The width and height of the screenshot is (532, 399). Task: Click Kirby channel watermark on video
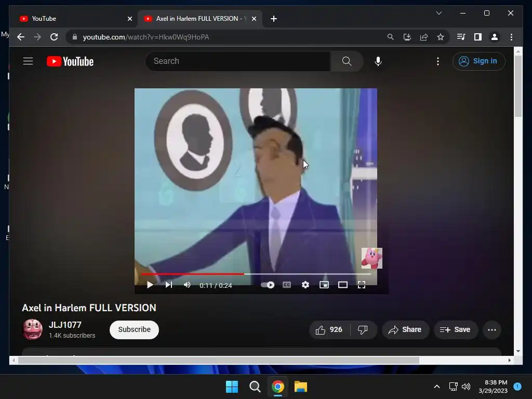(372, 258)
